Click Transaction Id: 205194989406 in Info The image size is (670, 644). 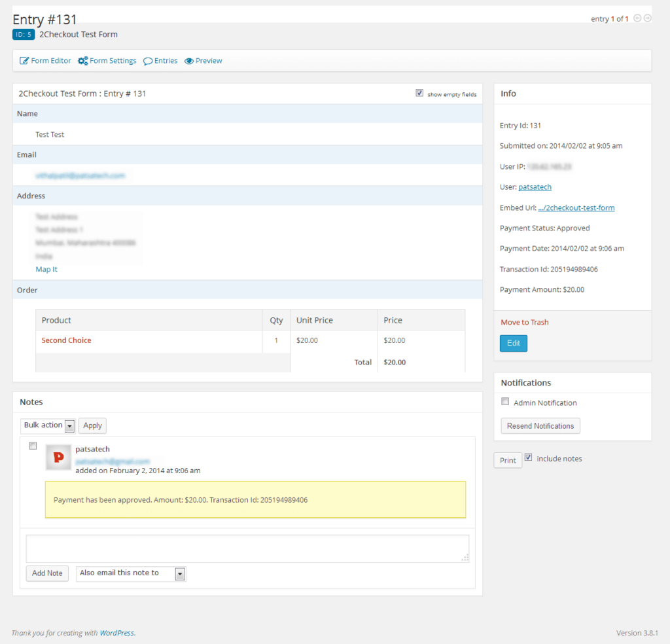(549, 269)
